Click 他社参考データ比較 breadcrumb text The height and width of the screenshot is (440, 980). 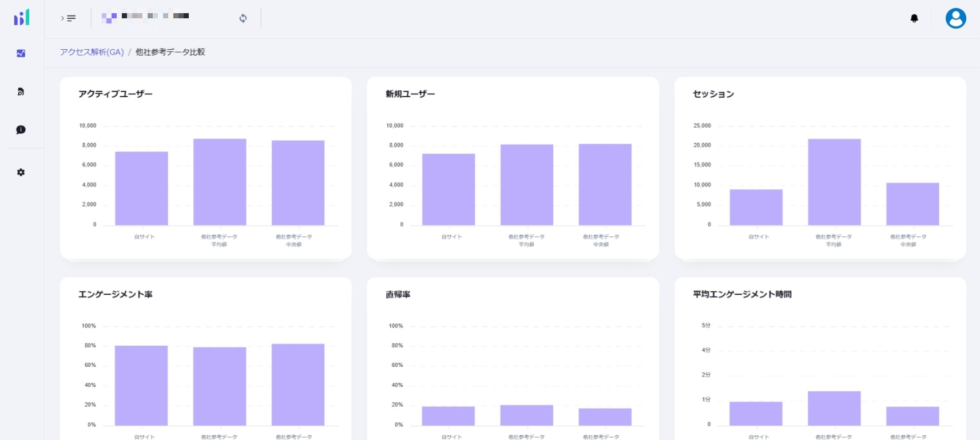[x=170, y=52]
